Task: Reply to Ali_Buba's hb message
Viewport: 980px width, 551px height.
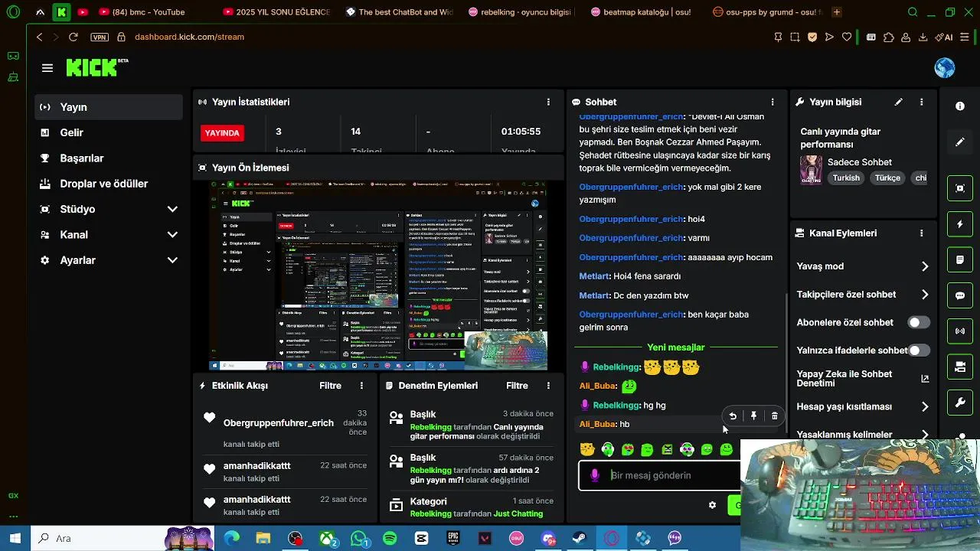Action: point(733,416)
